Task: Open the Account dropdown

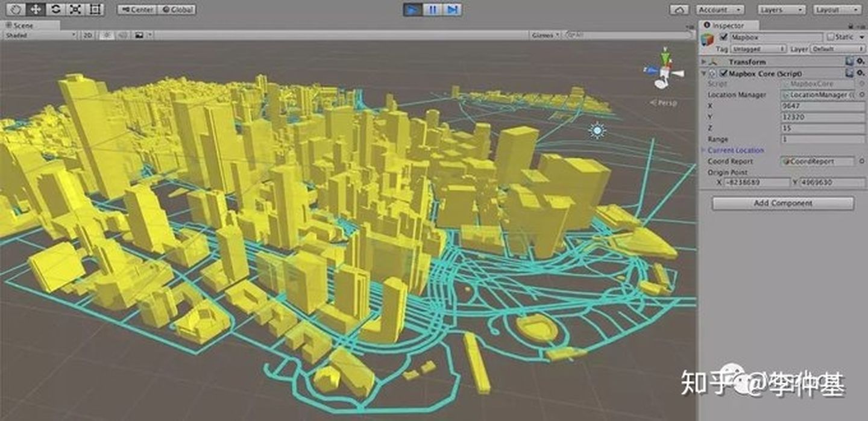Action: (x=720, y=10)
